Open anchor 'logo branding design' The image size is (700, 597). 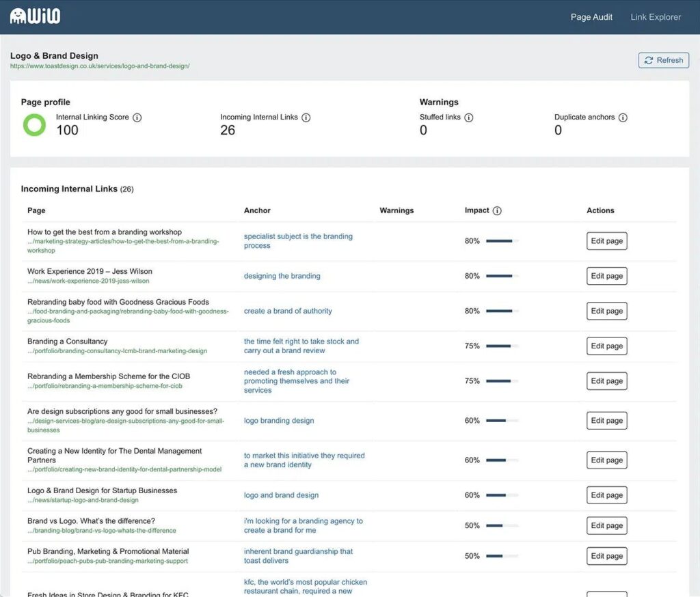coord(279,421)
